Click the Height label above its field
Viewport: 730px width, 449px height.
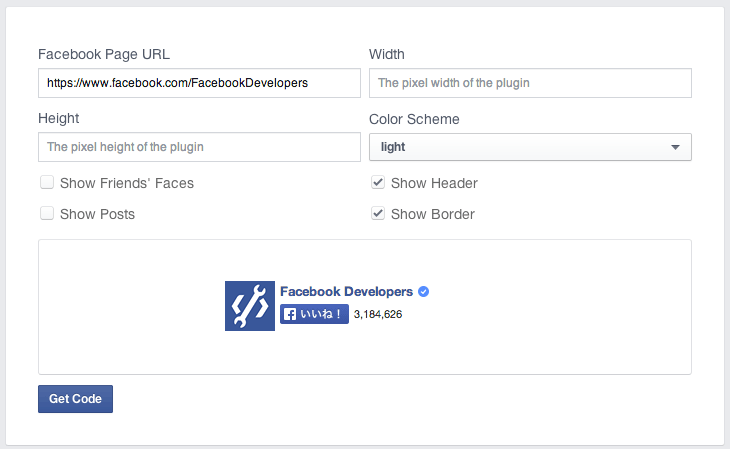click(59, 118)
